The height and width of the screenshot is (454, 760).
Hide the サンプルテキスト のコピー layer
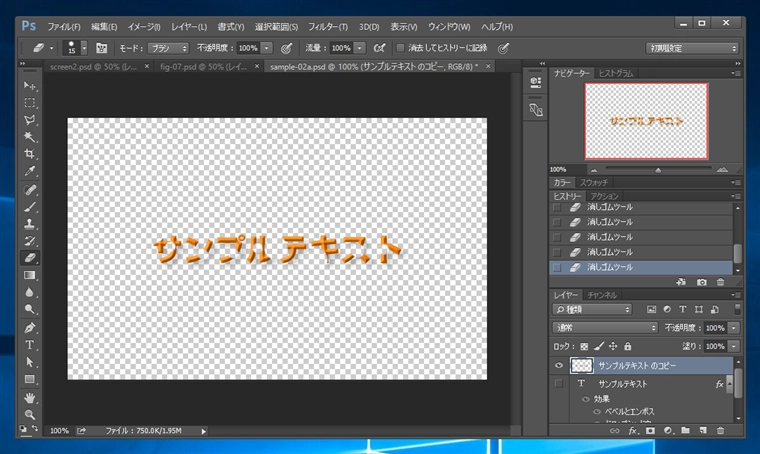coord(559,365)
